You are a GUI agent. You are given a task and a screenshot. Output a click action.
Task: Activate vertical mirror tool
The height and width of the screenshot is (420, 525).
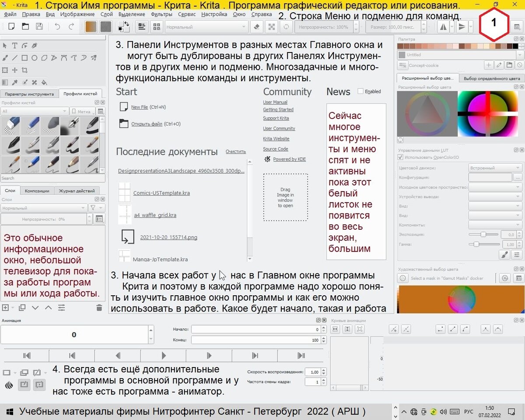pos(461,27)
